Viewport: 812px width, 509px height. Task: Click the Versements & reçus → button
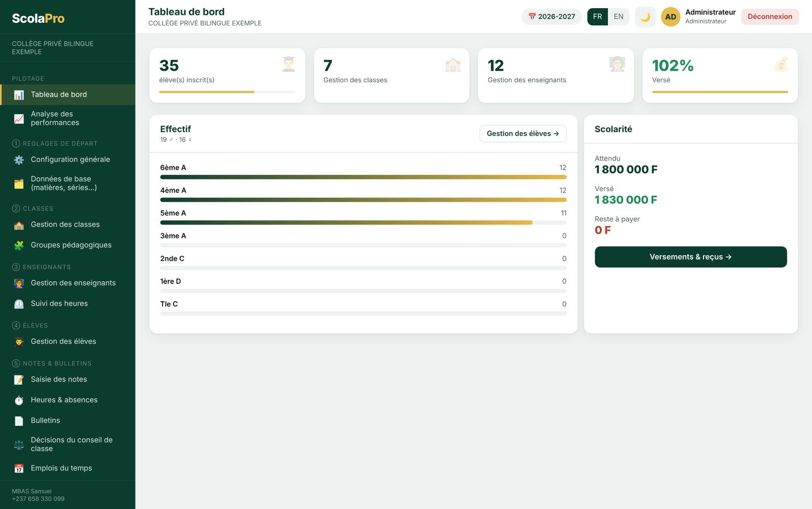(691, 257)
